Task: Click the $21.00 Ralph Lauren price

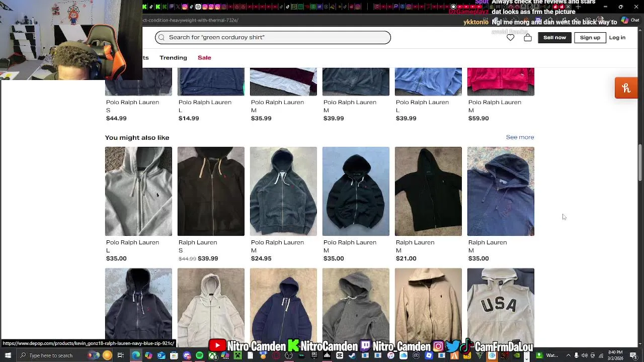Action: tap(406, 258)
